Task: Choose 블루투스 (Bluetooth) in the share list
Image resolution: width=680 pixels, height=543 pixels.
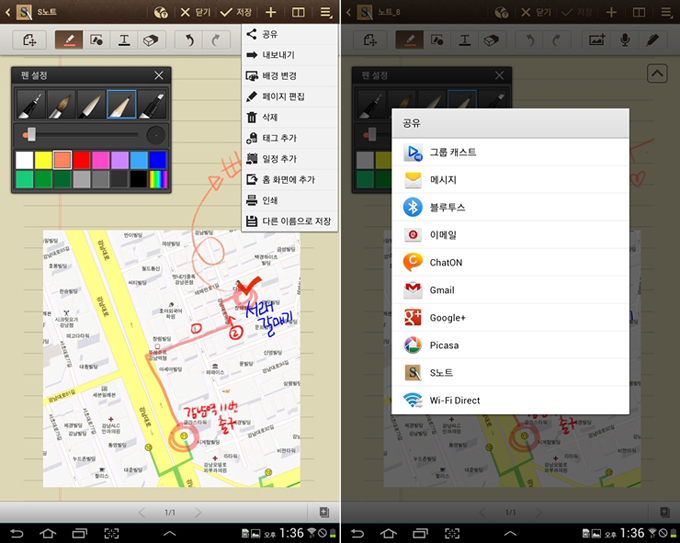Action: click(447, 207)
